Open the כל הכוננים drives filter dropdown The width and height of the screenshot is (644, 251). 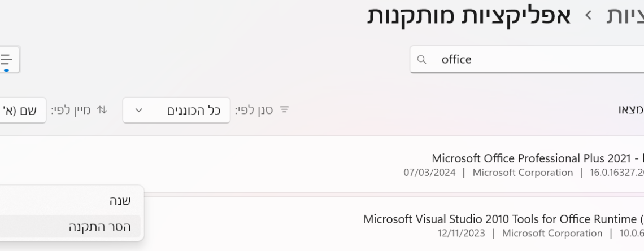click(x=176, y=109)
